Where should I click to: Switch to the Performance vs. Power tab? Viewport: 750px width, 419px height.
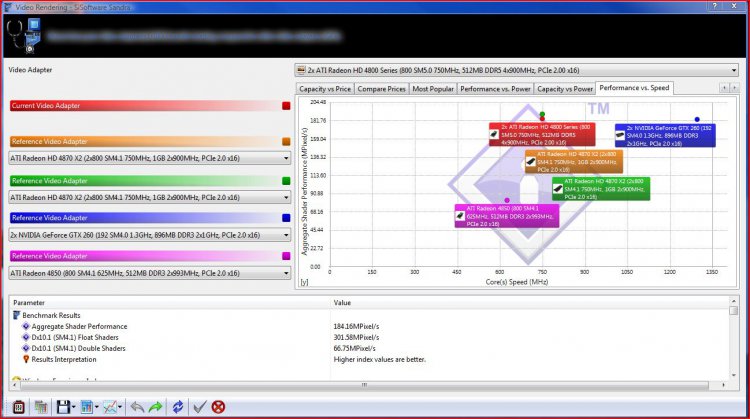click(x=495, y=89)
